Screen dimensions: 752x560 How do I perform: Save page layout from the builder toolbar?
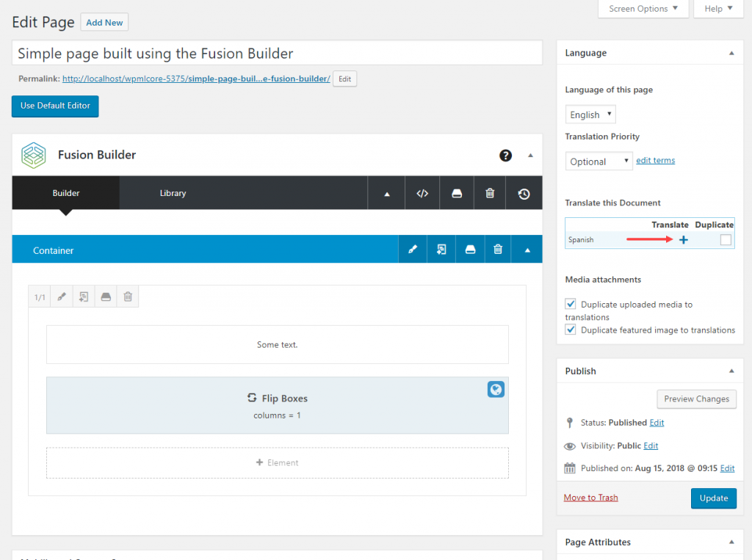(x=457, y=193)
